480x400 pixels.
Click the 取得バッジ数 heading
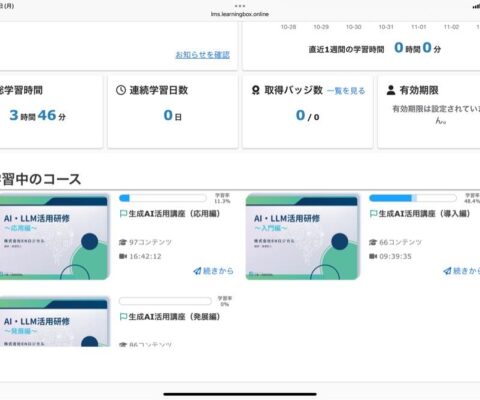click(x=294, y=90)
